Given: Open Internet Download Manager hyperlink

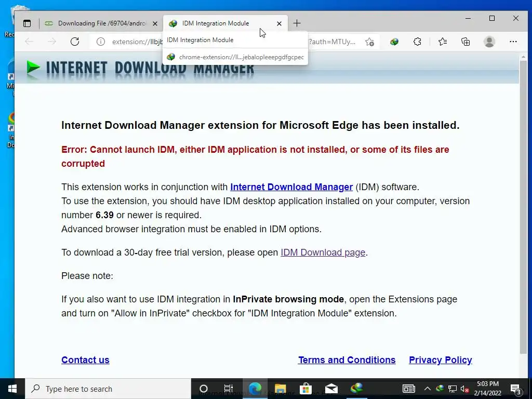Looking at the screenshot, I should [291, 187].
